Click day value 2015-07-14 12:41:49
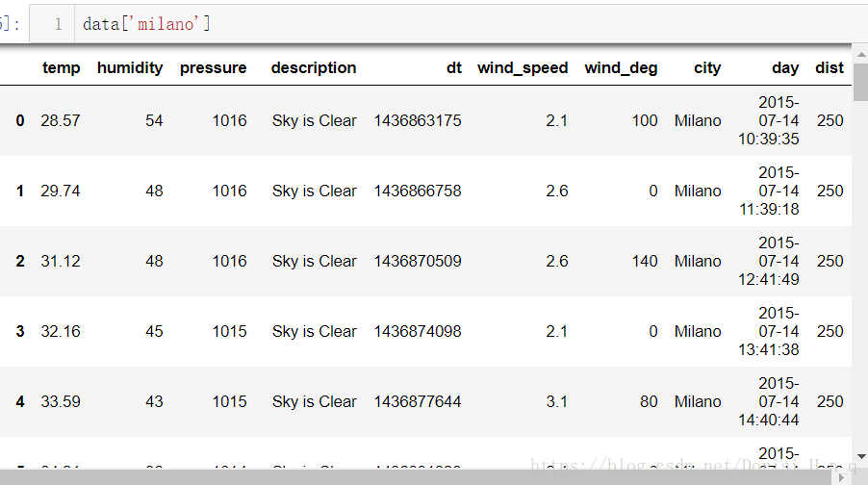 [x=769, y=262]
